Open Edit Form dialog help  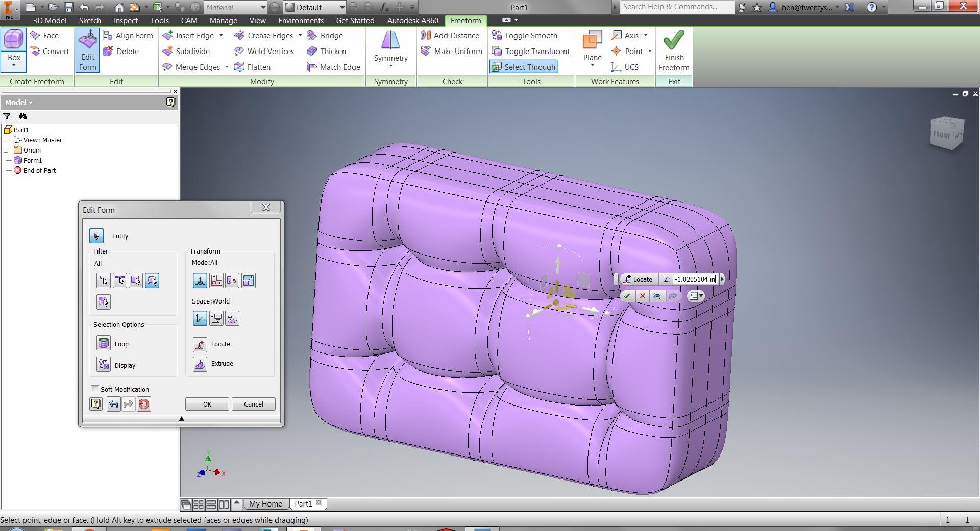(x=96, y=404)
